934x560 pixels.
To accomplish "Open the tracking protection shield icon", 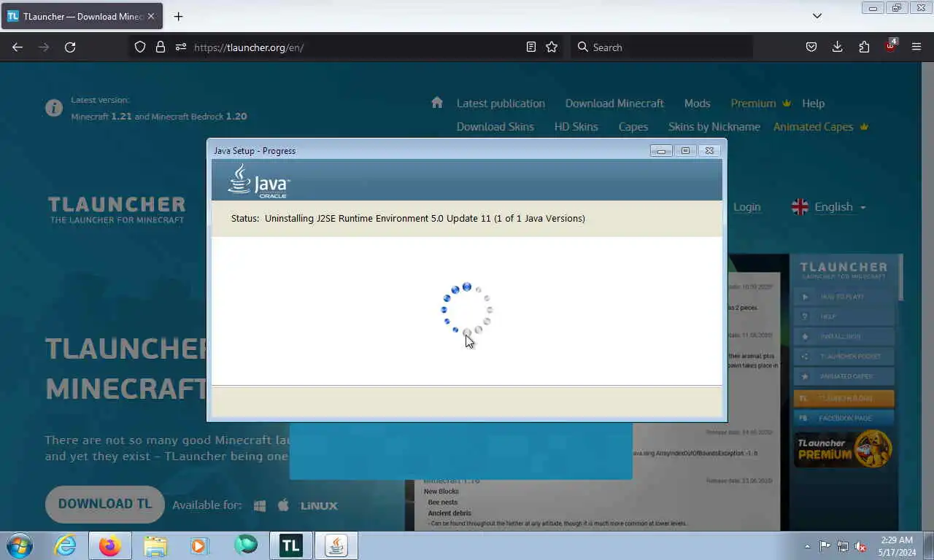I will pos(140,47).
